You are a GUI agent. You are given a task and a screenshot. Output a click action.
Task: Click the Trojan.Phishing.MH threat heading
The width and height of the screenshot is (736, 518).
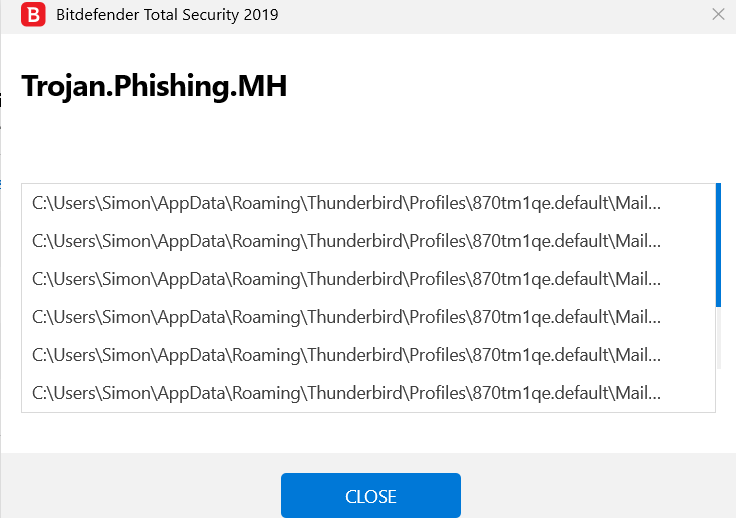point(155,87)
